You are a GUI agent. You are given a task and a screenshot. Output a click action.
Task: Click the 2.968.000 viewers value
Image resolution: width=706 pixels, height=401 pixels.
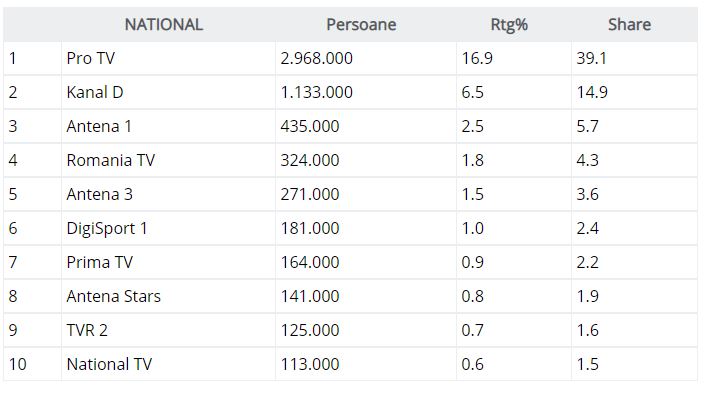click(x=317, y=59)
